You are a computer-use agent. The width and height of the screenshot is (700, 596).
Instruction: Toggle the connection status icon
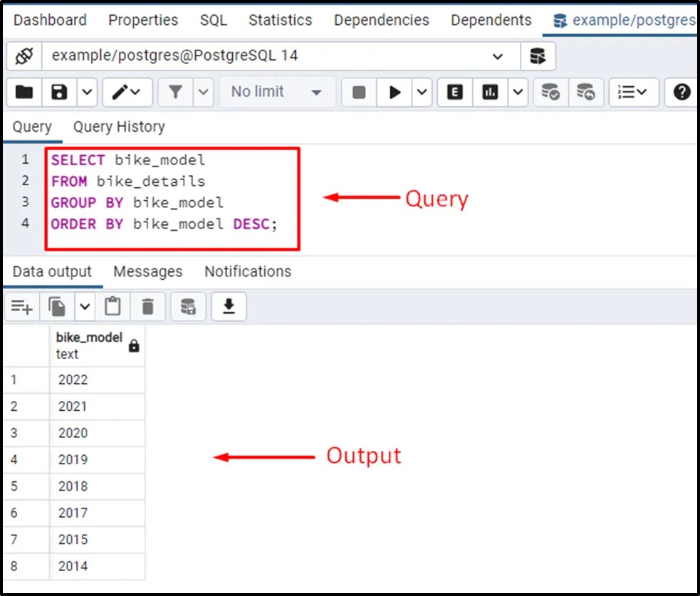coord(24,56)
